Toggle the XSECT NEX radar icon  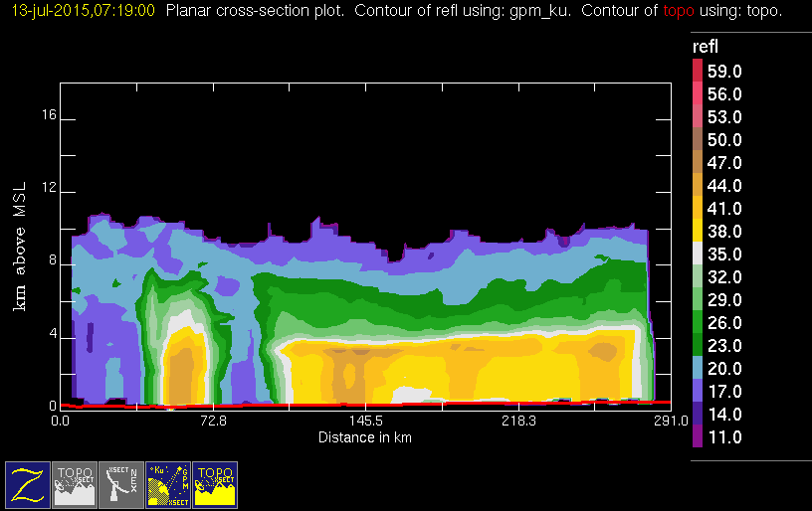(x=121, y=484)
